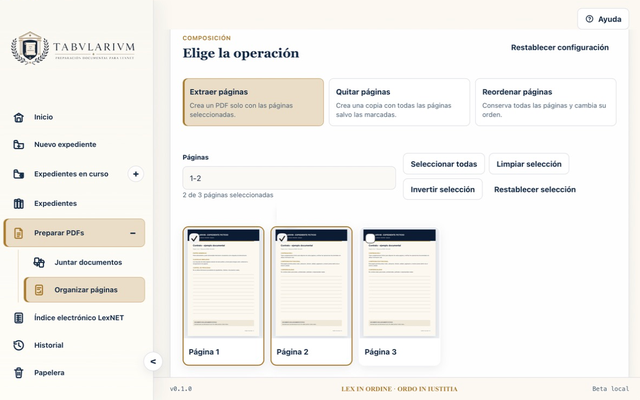Choose the Reordenar páginas operation card

[x=546, y=102]
